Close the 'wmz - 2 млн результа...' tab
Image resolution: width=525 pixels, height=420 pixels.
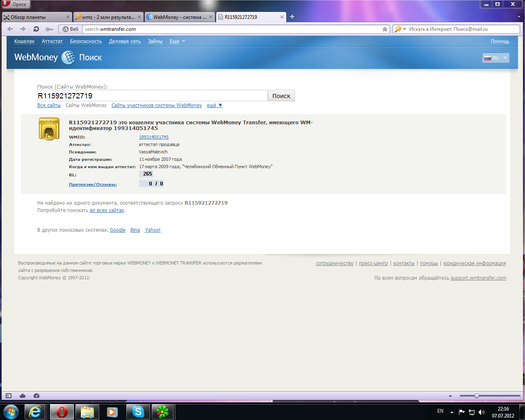click(x=139, y=17)
